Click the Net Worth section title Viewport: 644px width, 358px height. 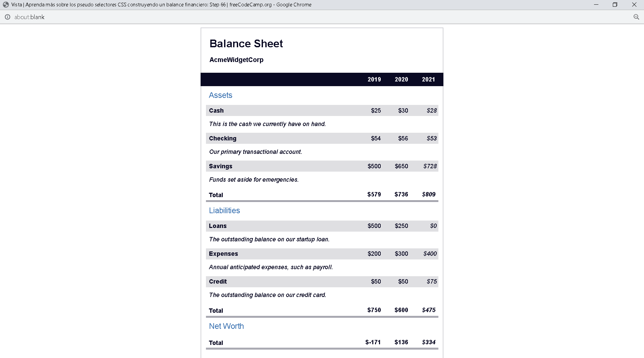coord(226,326)
